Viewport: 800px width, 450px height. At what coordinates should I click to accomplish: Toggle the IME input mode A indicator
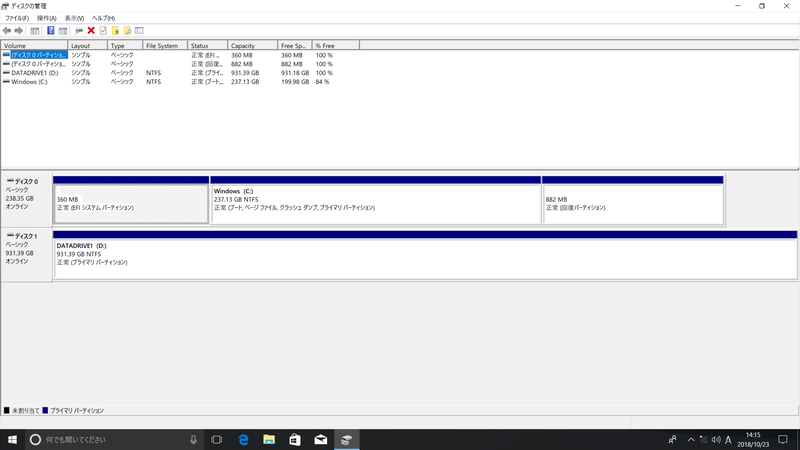(x=729, y=439)
